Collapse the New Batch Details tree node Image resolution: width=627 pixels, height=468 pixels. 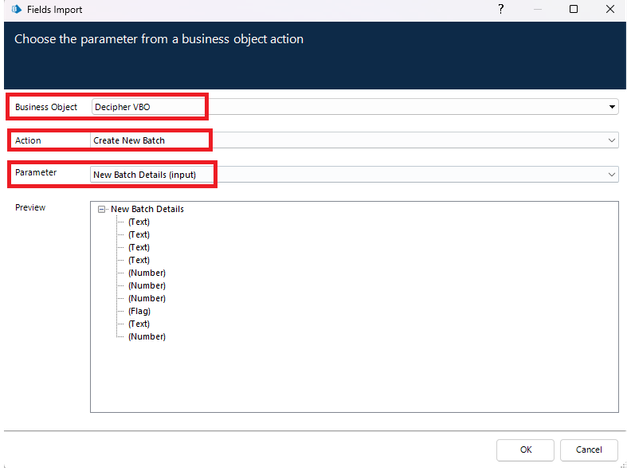point(102,209)
